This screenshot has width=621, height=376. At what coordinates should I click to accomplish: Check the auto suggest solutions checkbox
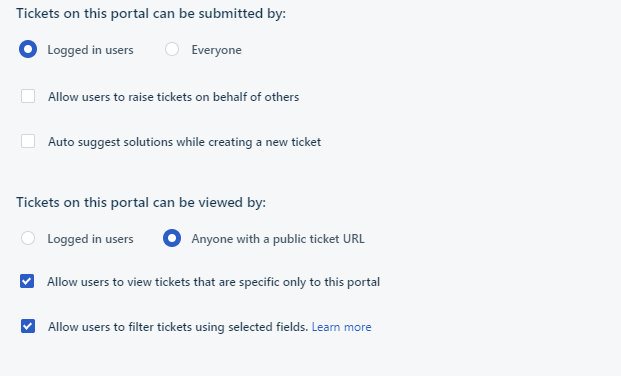pyautogui.click(x=28, y=141)
